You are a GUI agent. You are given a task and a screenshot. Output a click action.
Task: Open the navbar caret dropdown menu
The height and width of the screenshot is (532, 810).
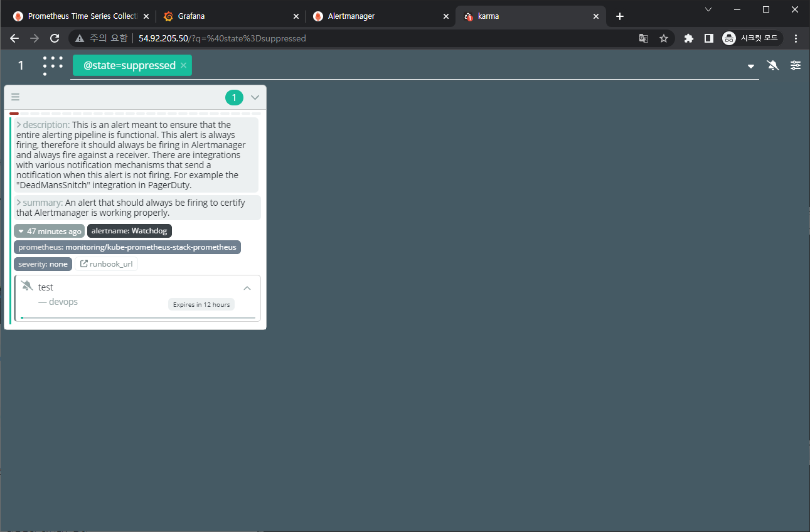tap(751, 66)
